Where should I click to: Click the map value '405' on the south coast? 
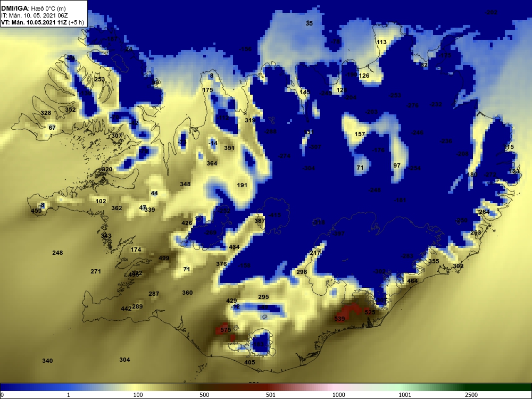click(250, 362)
